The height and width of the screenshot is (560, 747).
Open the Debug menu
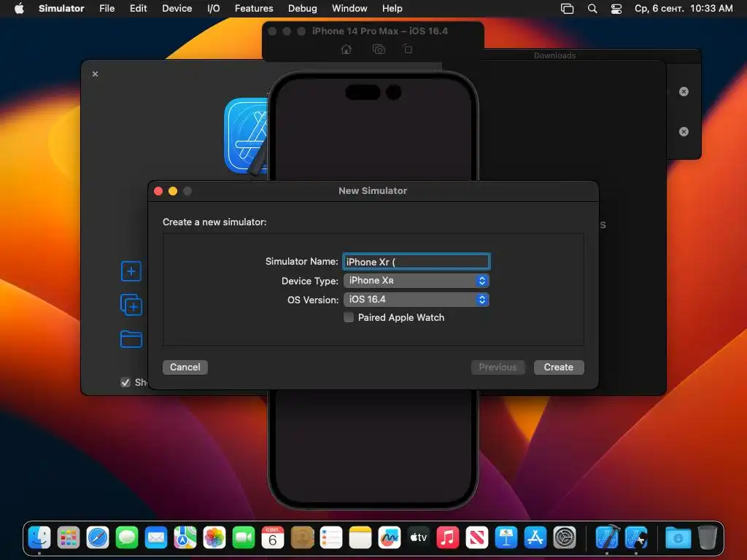tap(303, 9)
